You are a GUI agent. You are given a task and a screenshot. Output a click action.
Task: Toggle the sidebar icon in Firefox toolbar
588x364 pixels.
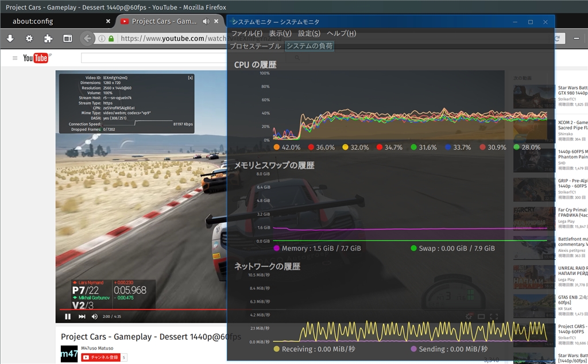pos(68,38)
